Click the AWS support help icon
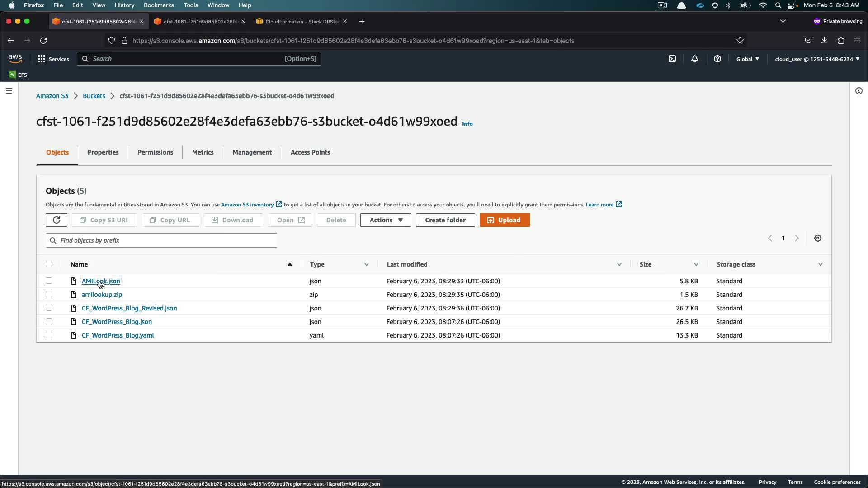 (x=717, y=59)
